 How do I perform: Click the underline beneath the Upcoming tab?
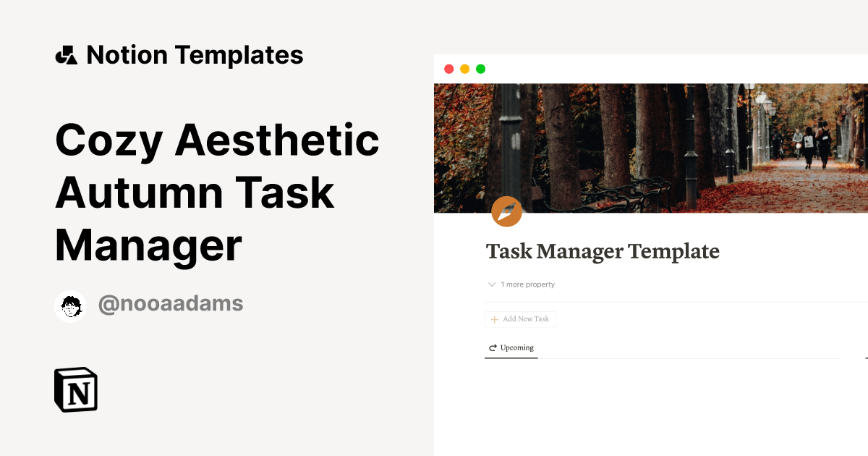(511, 358)
